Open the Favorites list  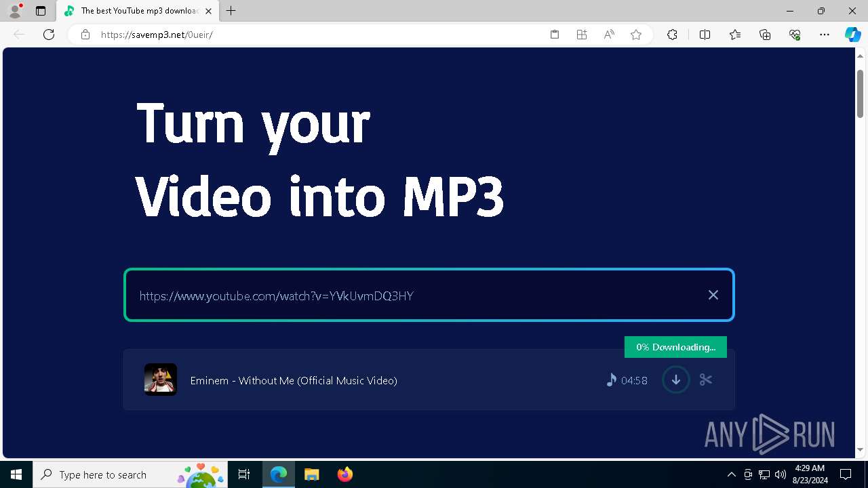click(735, 35)
